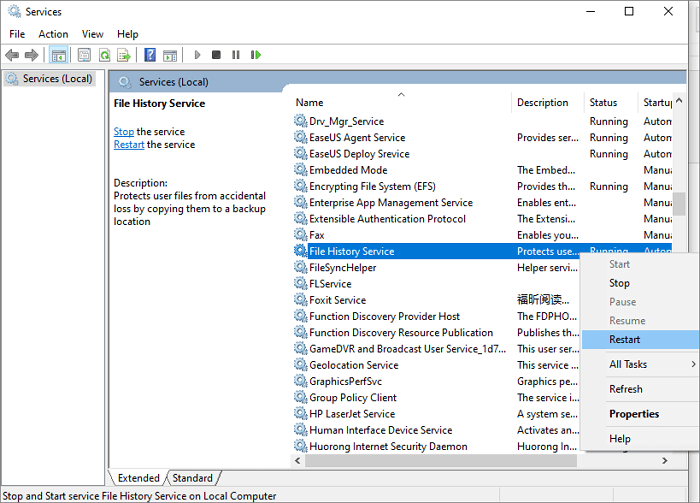The height and width of the screenshot is (503, 700).
Task: Click the Forward arrow in toolbar
Action: click(32, 55)
